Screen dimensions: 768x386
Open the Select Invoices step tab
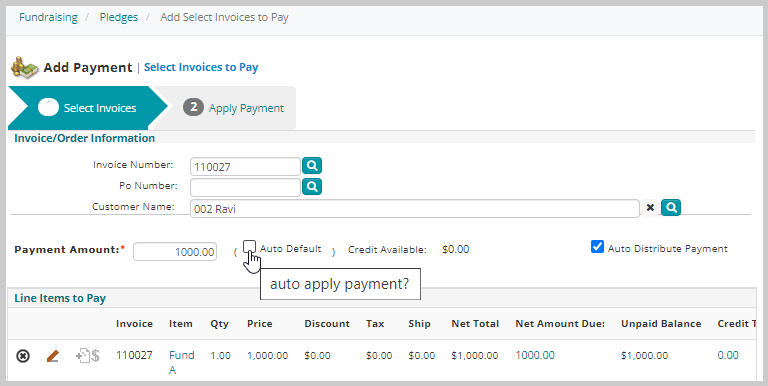click(x=88, y=108)
